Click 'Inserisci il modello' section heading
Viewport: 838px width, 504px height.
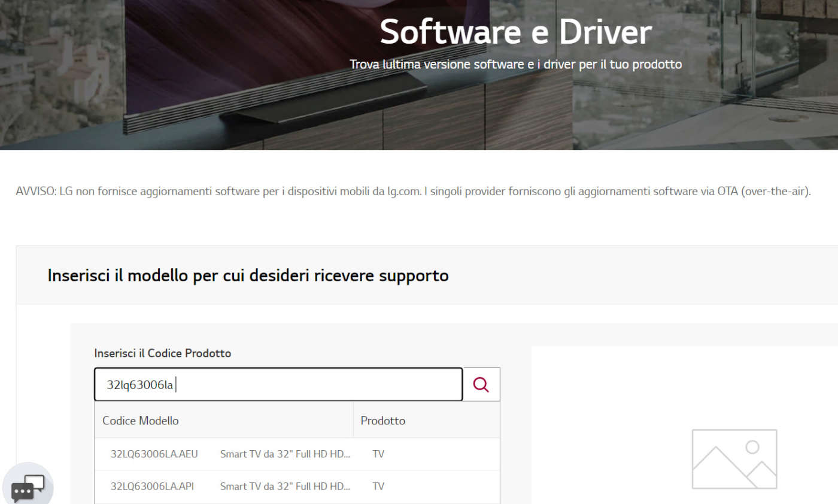(248, 276)
